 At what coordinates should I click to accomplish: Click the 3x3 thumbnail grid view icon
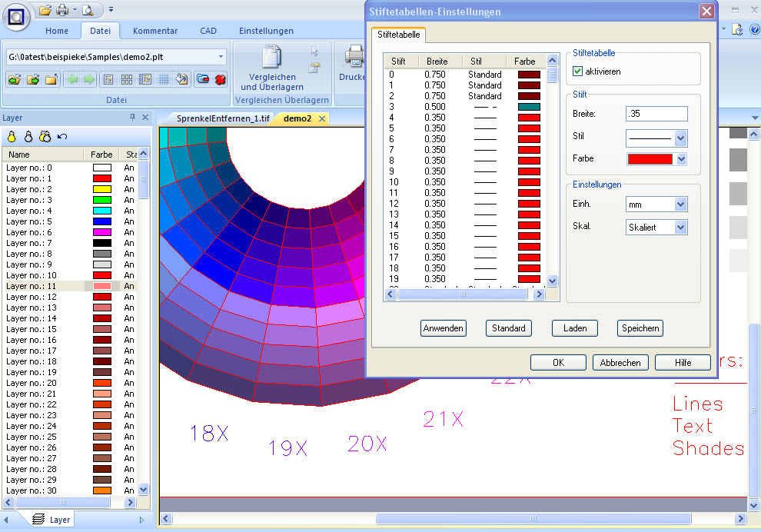127,79
